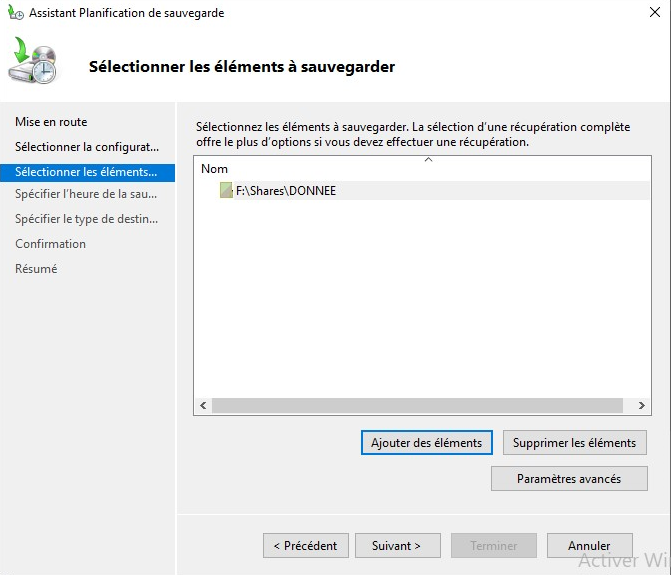Click the horizontal scrollbar track in the list
Screen dimensions: 671x575
click(417, 405)
